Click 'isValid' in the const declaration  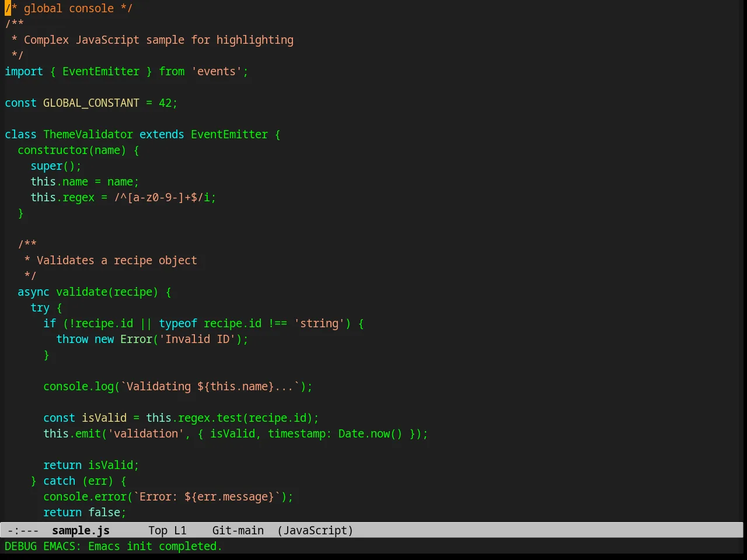[104, 418]
